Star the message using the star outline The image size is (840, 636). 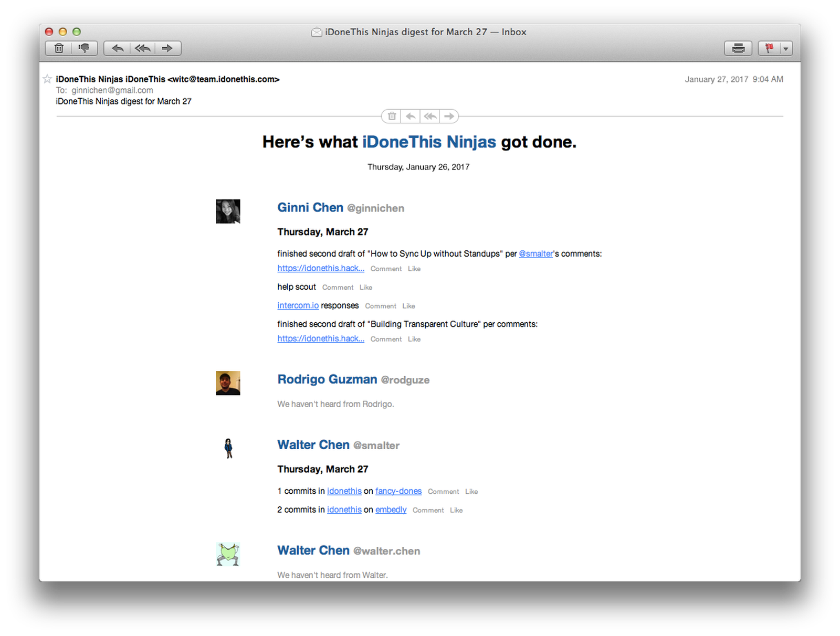47,79
